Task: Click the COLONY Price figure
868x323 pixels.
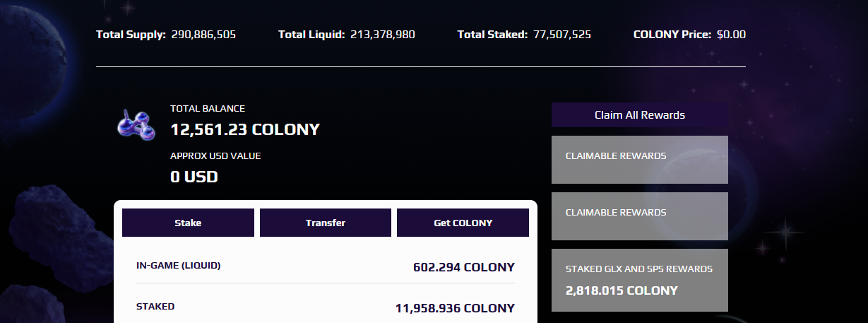Action: [x=731, y=34]
